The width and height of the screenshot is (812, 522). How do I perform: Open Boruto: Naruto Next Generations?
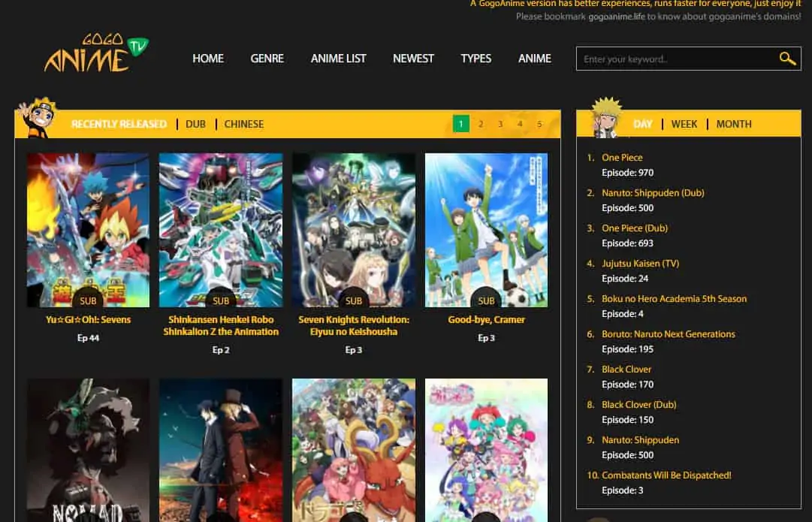coord(668,334)
